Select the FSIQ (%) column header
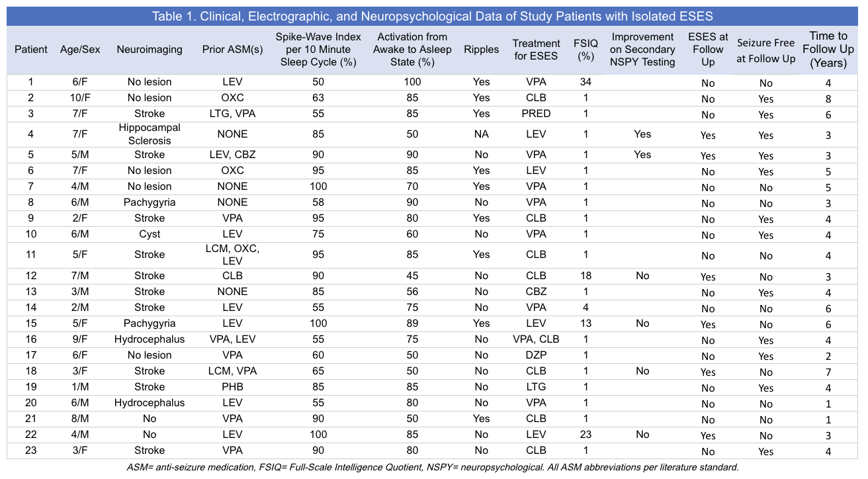868x479 pixels. [584, 50]
